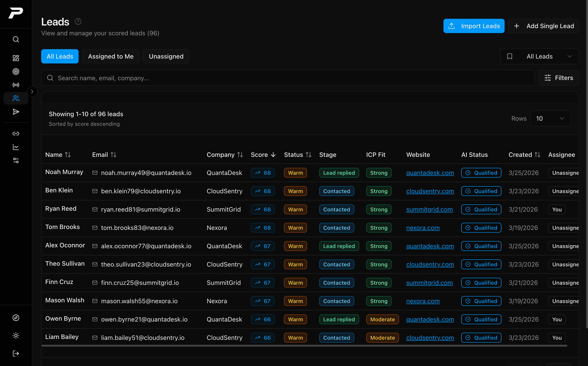Sort by Company column arrows
588x366 pixels.
pyautogui.click(x=240, y=155)
